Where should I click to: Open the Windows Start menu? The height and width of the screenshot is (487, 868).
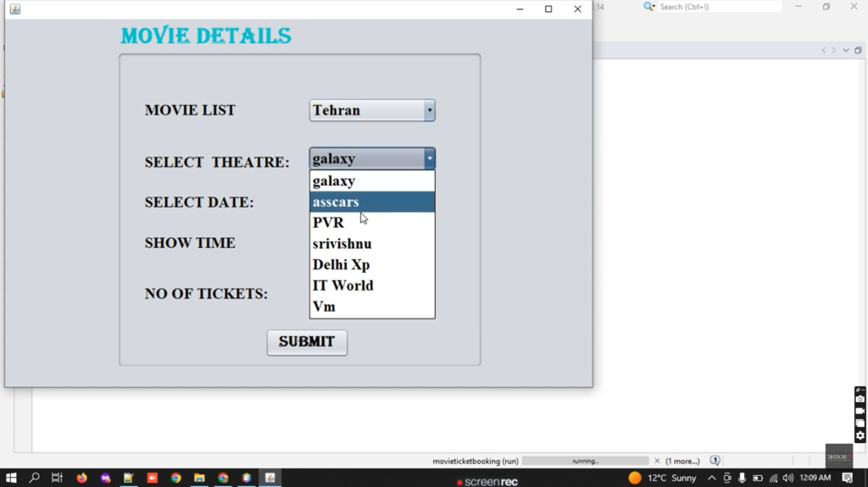[x=11, y=478]
